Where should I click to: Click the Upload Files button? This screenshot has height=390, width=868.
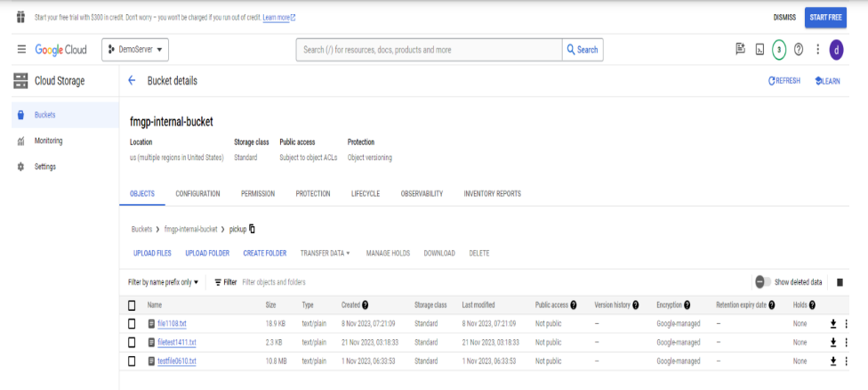coord(152,253)
